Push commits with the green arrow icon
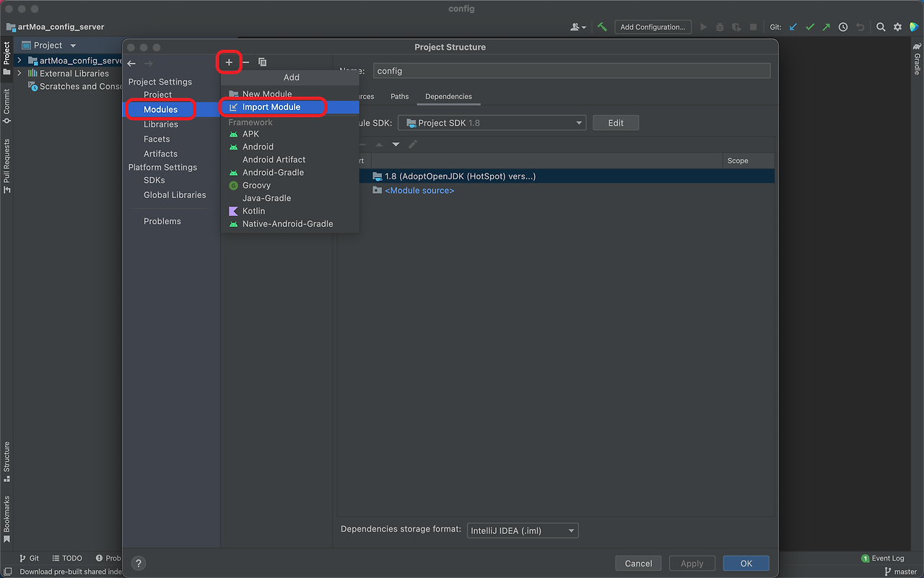 coord(826,27)
